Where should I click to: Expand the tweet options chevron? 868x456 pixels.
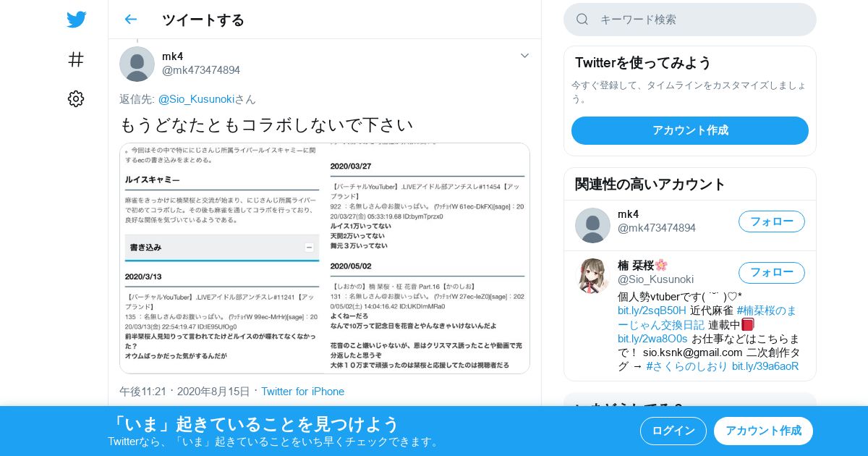coord(524,56)
